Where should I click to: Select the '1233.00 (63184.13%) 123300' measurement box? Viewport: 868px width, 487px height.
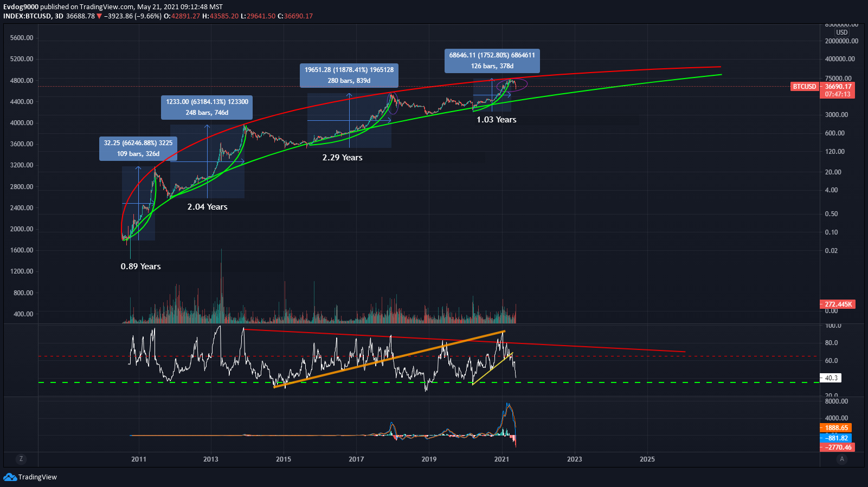click(207, 107)
